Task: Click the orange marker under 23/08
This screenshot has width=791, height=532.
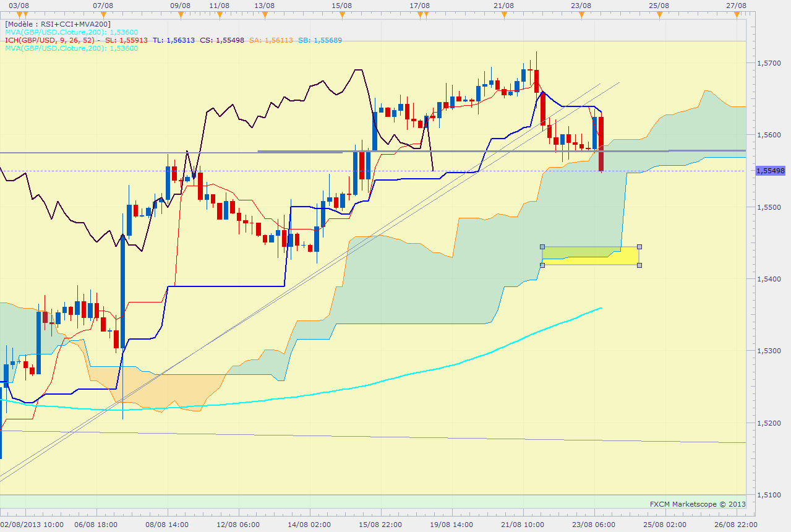Action: (x=581, y=15)
